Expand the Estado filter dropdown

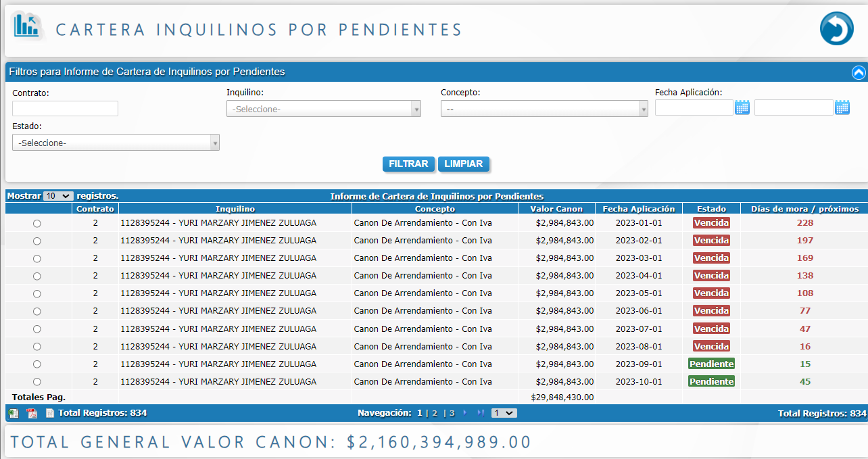[x=116, y=143]
